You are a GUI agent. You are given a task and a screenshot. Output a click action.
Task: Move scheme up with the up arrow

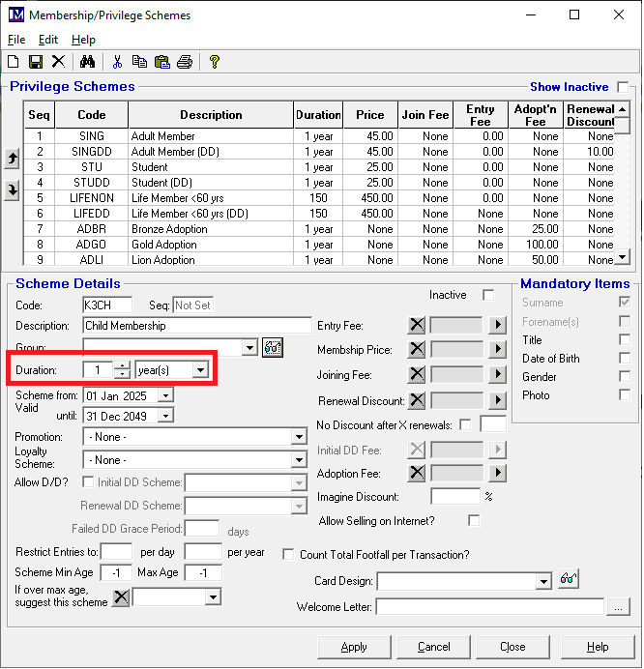point(12,159)
